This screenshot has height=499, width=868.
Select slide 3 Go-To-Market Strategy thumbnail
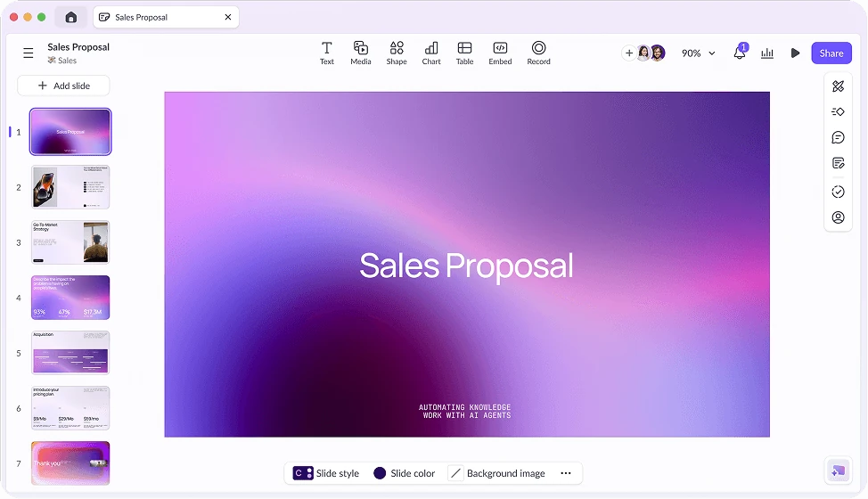[70, 242]
